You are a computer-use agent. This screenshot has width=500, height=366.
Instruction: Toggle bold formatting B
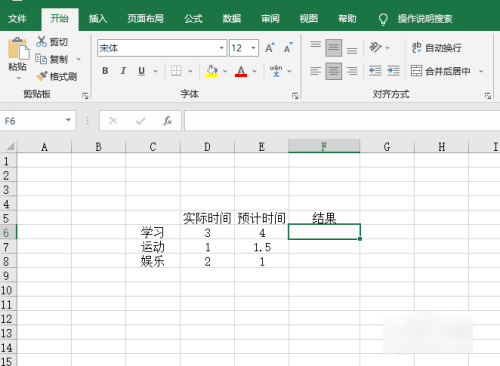coord(105,71)
